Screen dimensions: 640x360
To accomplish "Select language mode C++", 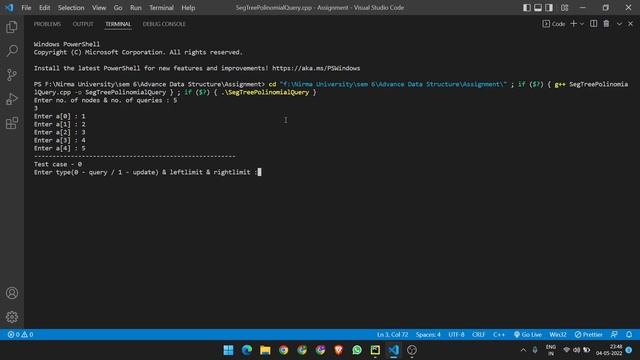I will pyautogui.click(x=499, y=334).
